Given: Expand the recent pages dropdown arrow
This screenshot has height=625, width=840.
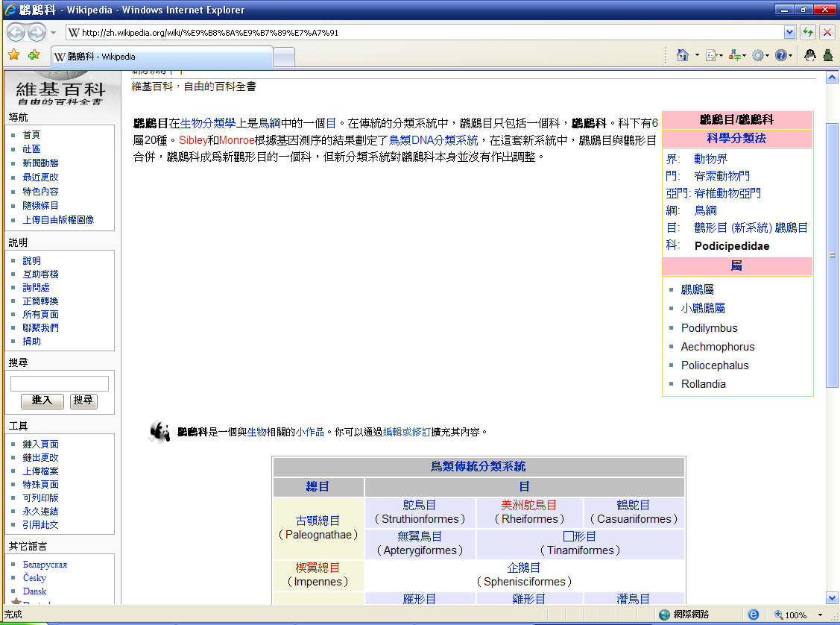Looking at the screenshot, I should (53, 34).
